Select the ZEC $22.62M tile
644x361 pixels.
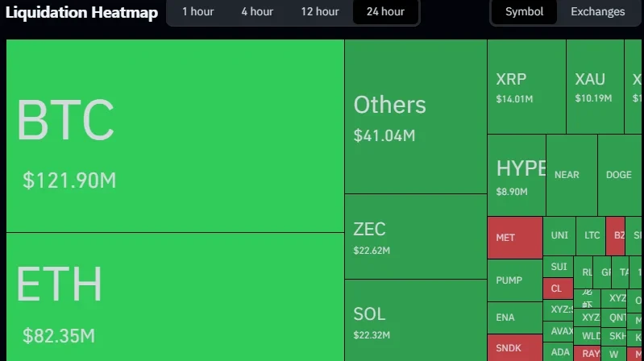coord(416,237)
